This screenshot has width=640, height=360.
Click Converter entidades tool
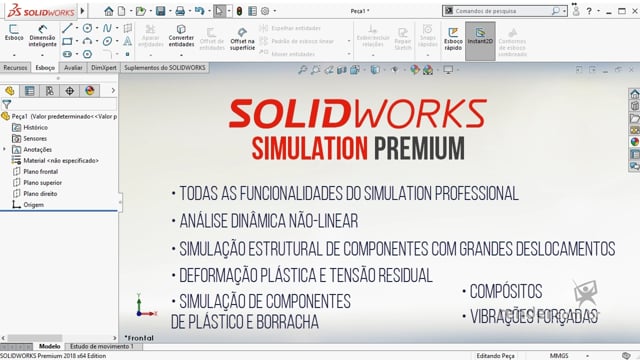(181, 36)
